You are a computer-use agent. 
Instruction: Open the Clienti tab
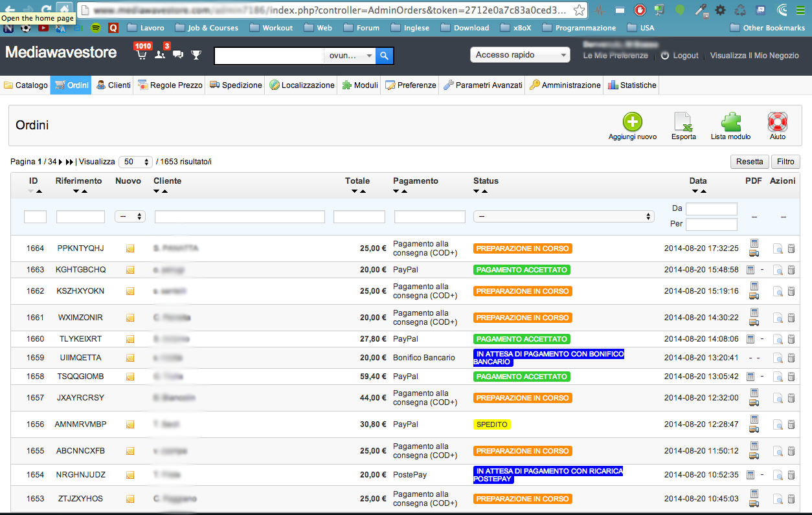pyautogui.click(x=113, y=85)
